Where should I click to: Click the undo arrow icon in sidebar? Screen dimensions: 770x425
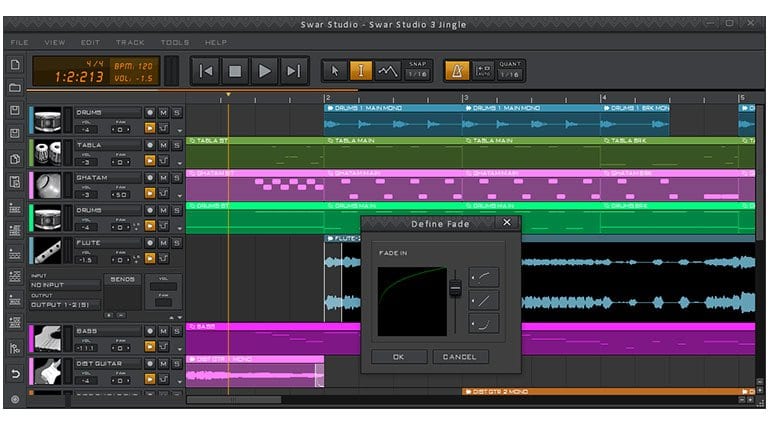coord(15,374)
